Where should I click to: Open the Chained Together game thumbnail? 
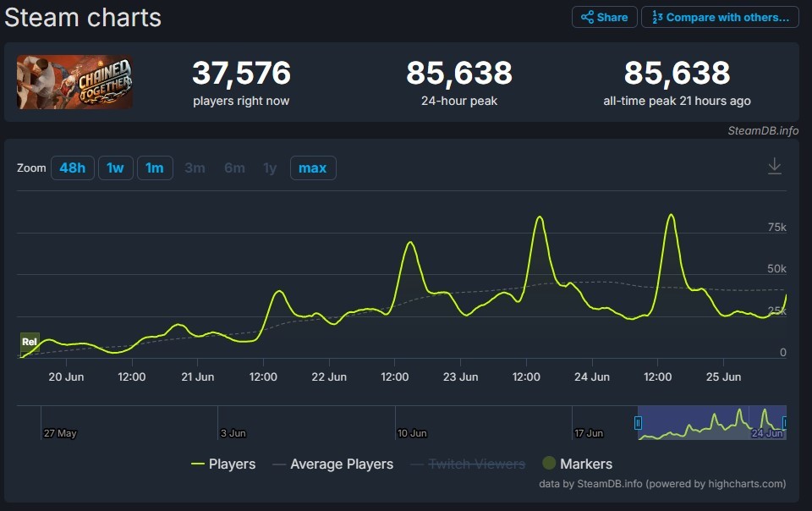coord(74,82)
